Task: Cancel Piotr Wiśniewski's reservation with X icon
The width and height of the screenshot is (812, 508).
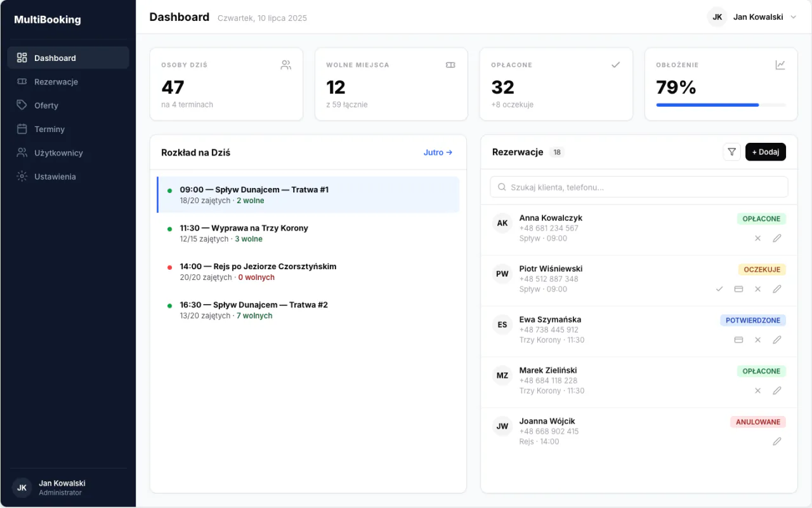Action: (757, 289)
